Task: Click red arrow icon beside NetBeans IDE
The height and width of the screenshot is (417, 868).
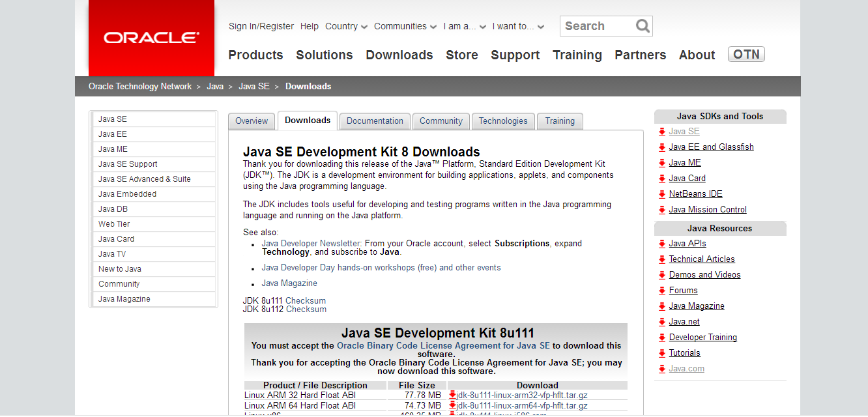Action: [x=662, y=194]
